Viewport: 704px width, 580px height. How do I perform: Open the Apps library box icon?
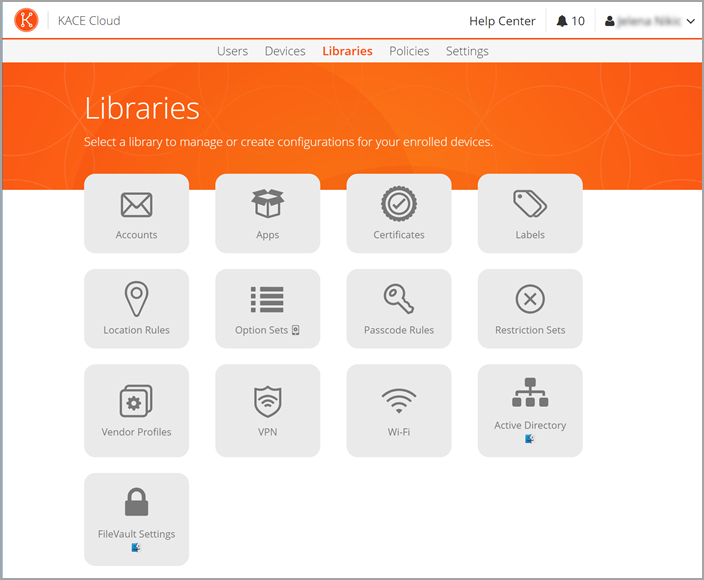click(x=267, y=204)
